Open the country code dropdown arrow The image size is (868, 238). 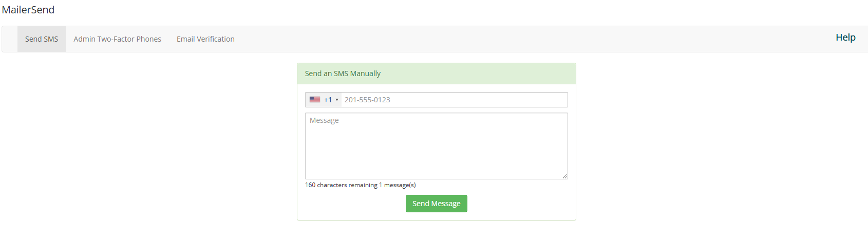[337, 100]
